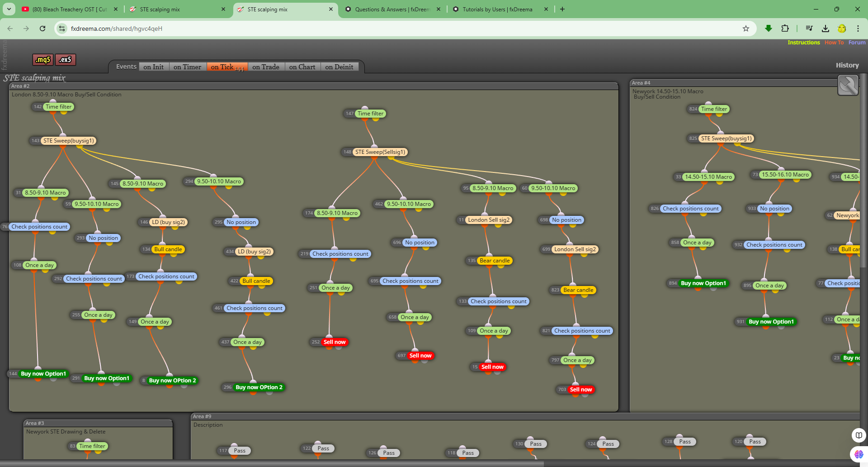Select the Sell now block 703
This screenshot has width=868, height=467.
click(581, 390)
